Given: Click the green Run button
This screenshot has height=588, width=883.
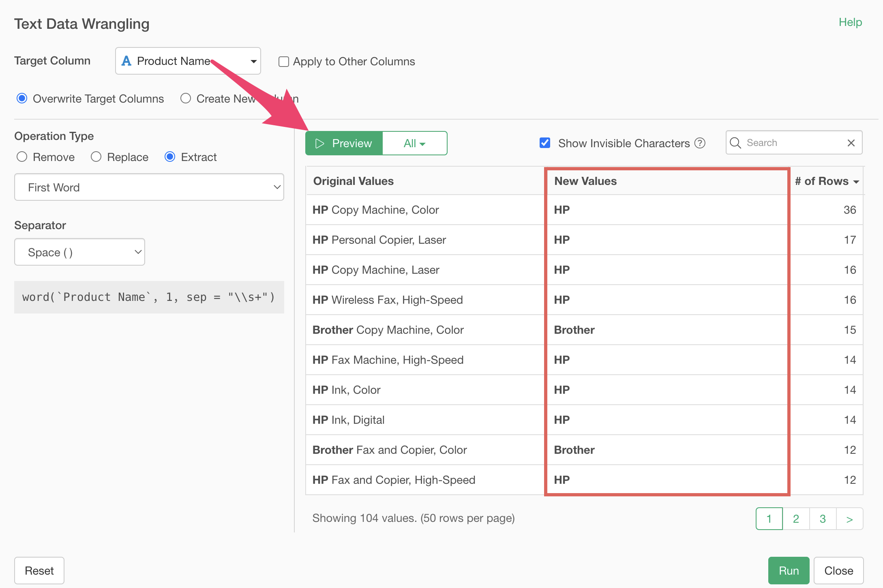Looking at the screenshot, I should 789,571.
